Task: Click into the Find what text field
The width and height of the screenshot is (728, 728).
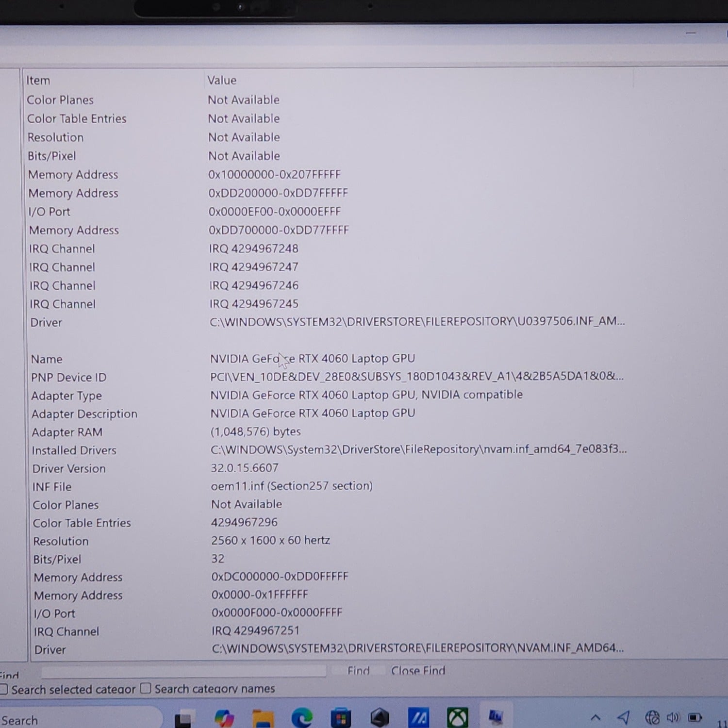Action: click(183, 671)
